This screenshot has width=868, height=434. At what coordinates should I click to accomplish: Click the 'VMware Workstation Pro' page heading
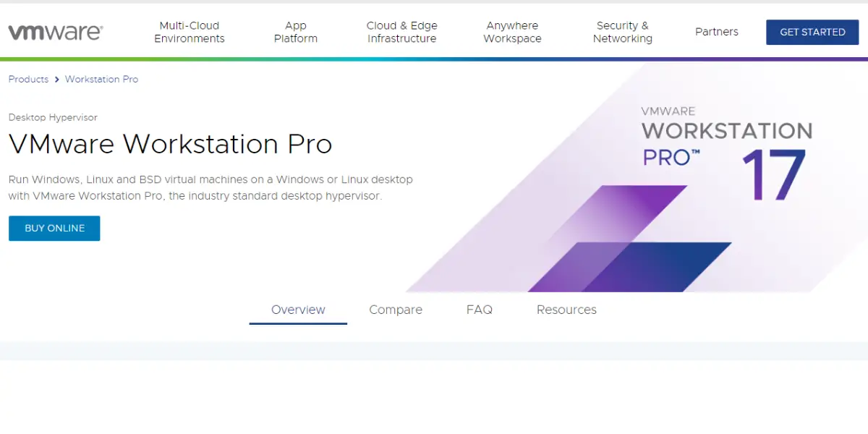coord(171,144)
